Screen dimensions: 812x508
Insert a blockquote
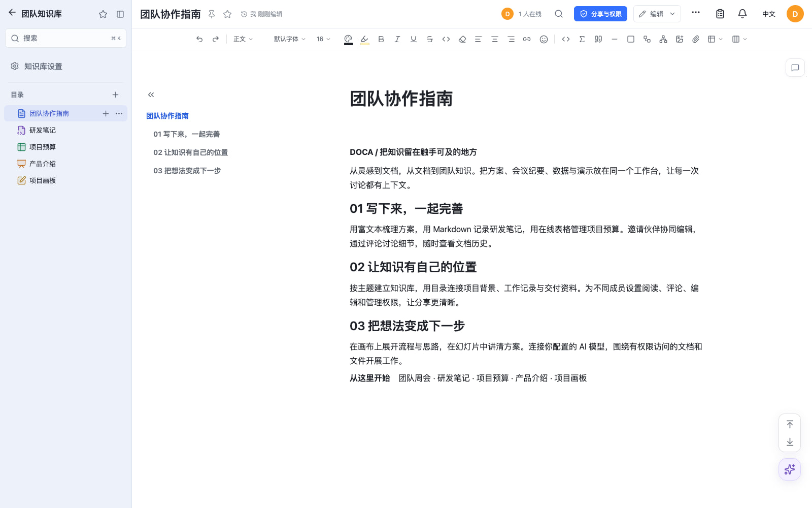(x=598, y=39)
